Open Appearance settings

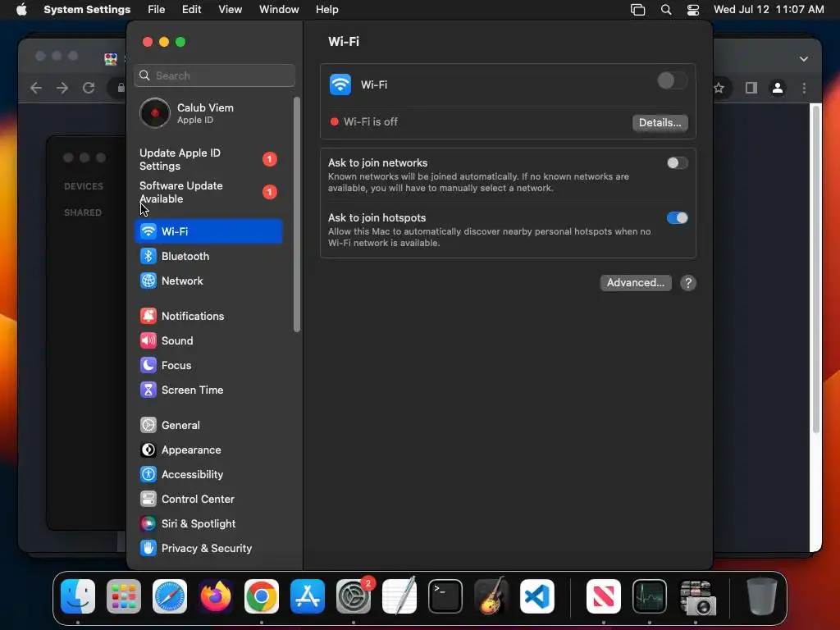point(209,450)
